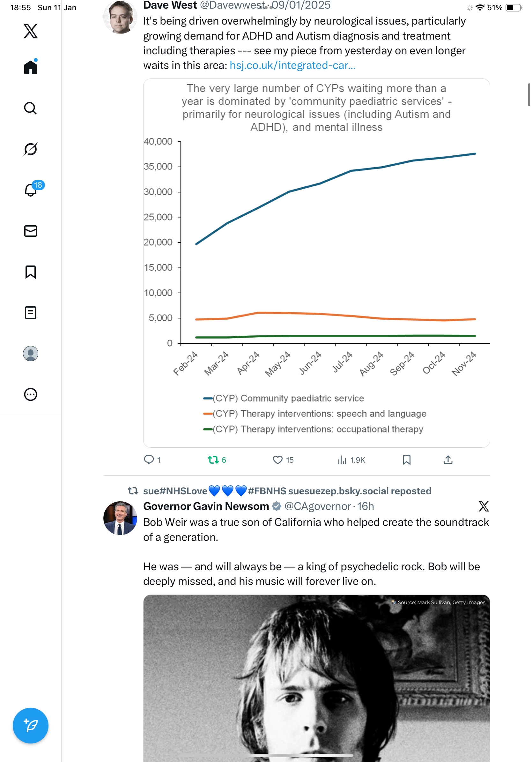Like Dave West's post
The height and width of the screenshot is (762, 532).
tap(277, 459)
